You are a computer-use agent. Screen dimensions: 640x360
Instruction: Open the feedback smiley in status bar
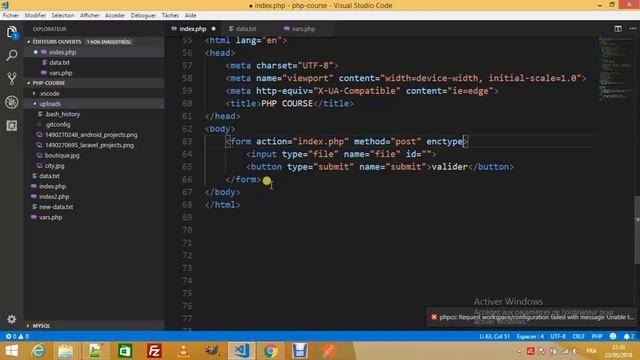point(613,336)
